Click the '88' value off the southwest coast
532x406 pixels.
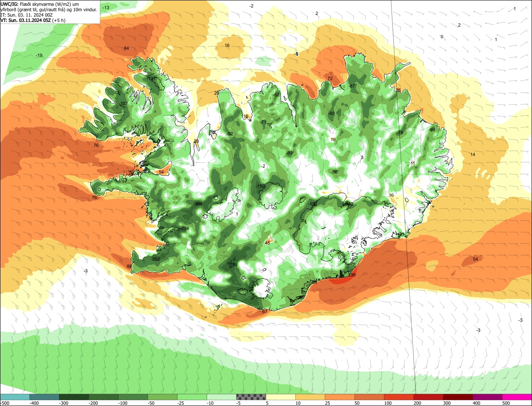129,266
